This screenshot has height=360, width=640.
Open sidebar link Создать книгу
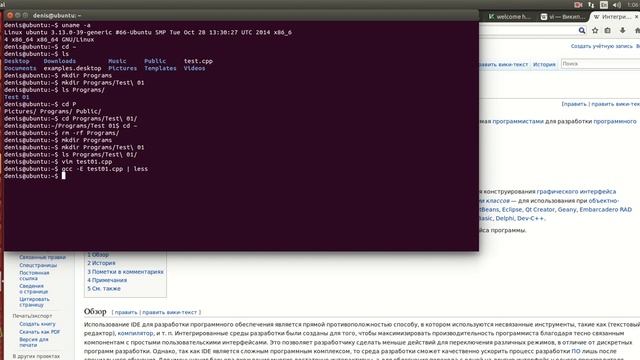tap(37, 324)
